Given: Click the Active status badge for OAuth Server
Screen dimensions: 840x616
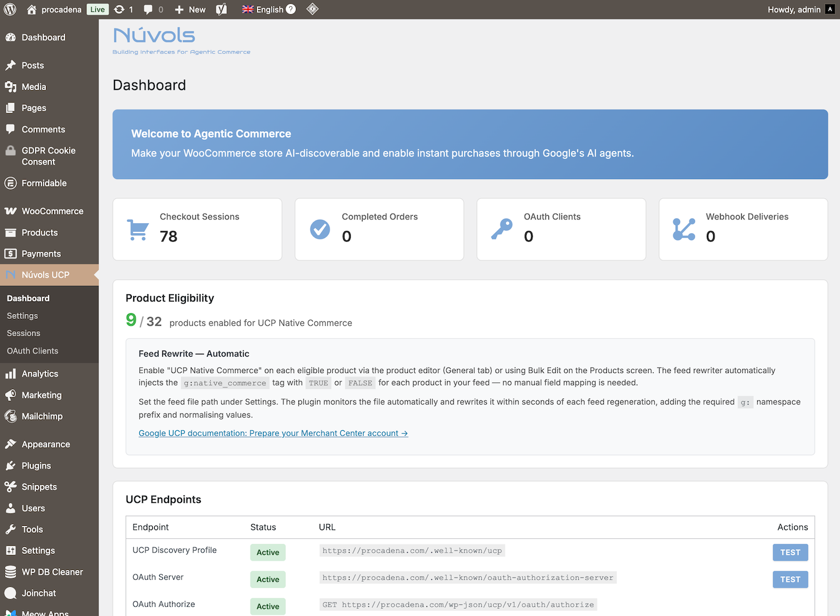Looking at the screenshot, I should 267,579.
